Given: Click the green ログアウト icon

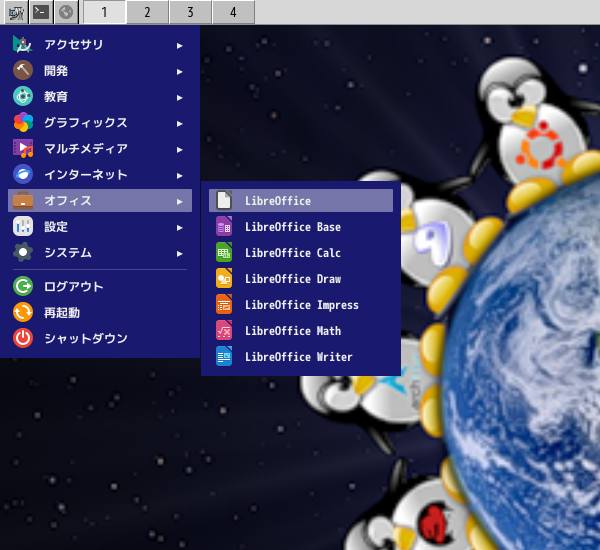Looking at the screenshot, I should (23, 286).
